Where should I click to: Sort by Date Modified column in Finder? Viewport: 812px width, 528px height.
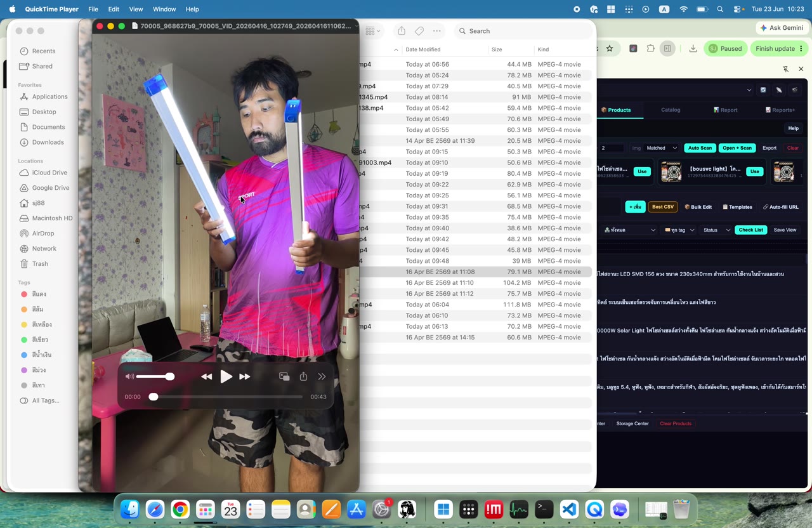pos(423,49)
